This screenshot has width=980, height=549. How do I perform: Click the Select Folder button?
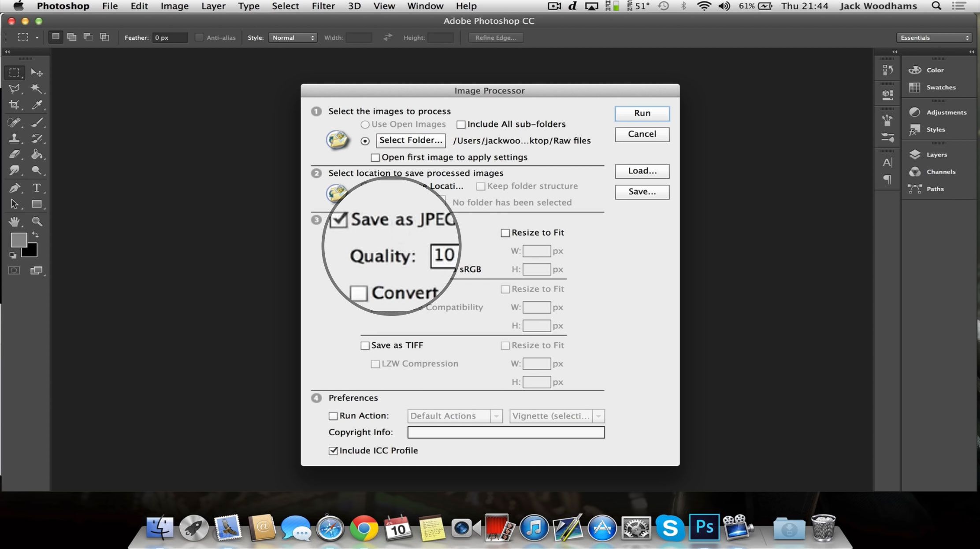410,139
